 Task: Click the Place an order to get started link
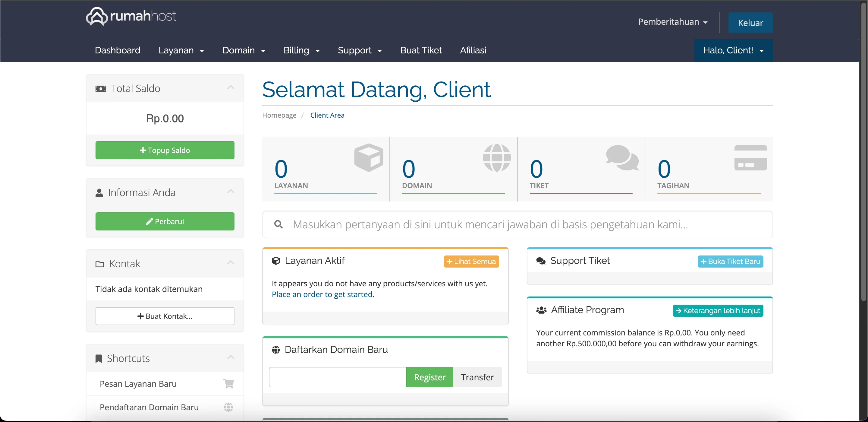click(322, 294)
